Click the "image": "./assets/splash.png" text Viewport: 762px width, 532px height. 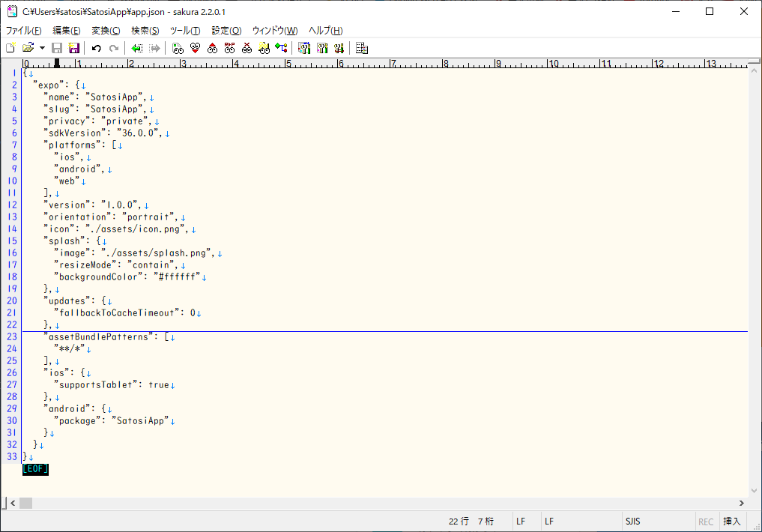click(135, 253)
